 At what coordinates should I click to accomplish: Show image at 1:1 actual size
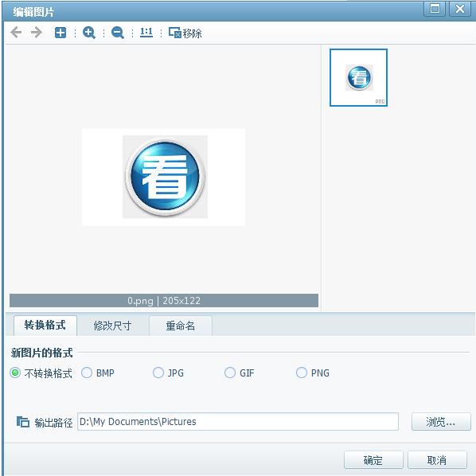coord(146,32)
